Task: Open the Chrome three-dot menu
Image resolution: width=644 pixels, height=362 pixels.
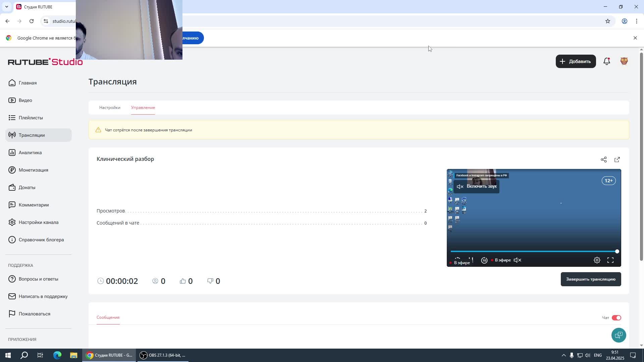Action: point(637,21)
